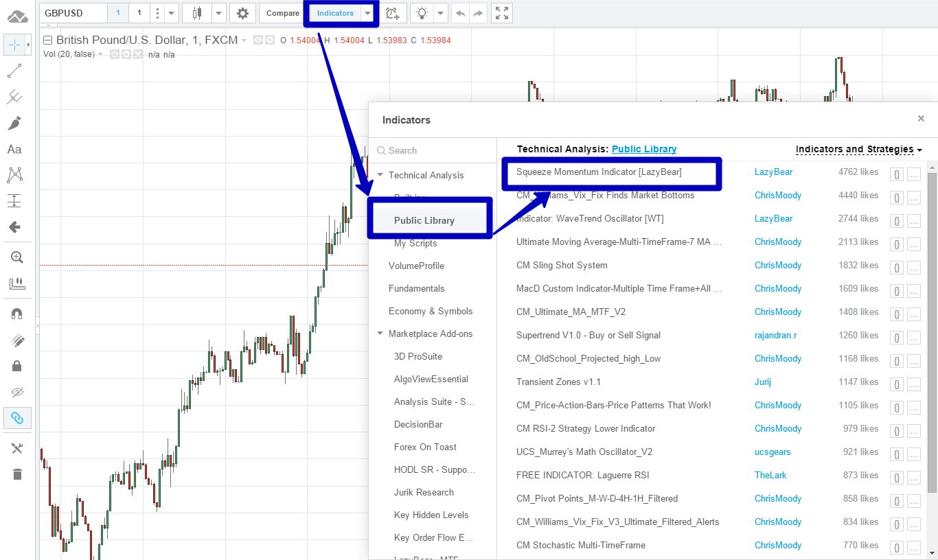Toggle lock all drawing tools padlock

pyautogui.click(x=17, y=366)
